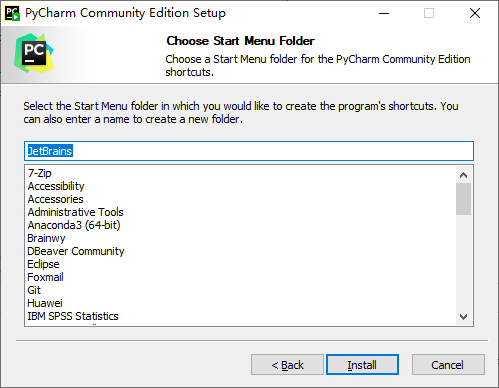Select the Accessibility folder
This screenshot has height=388, width=499.
56,186
